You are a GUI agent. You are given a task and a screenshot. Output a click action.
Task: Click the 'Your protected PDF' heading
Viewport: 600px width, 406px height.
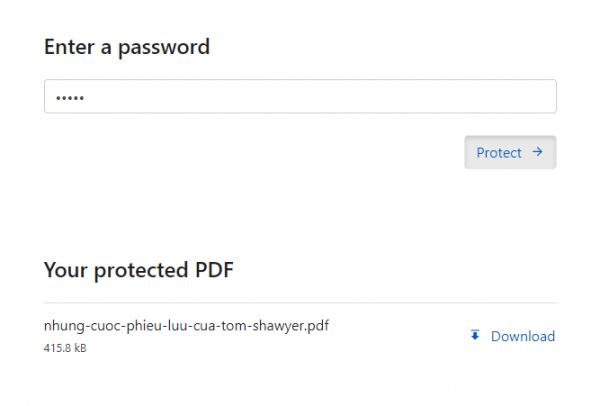[x=139, y=270]
